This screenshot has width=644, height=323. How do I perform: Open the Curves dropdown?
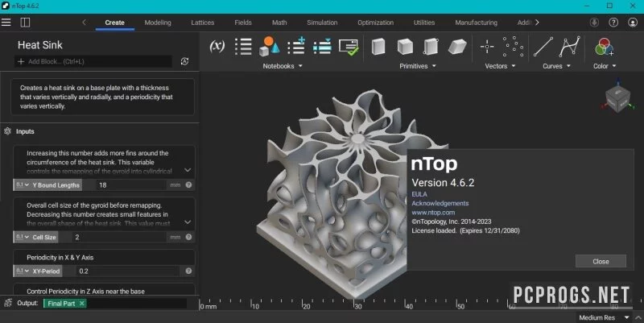(556, 66)
